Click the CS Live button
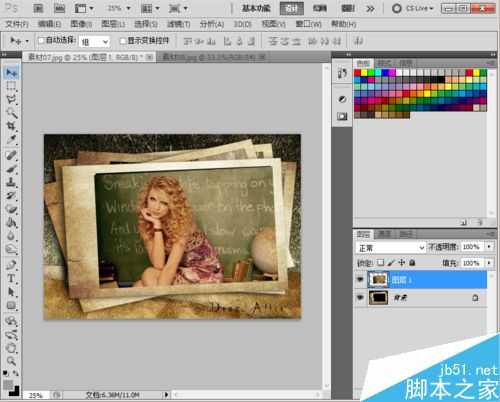The height and width of the screenshot is (402, 500). tap(413, 8)
